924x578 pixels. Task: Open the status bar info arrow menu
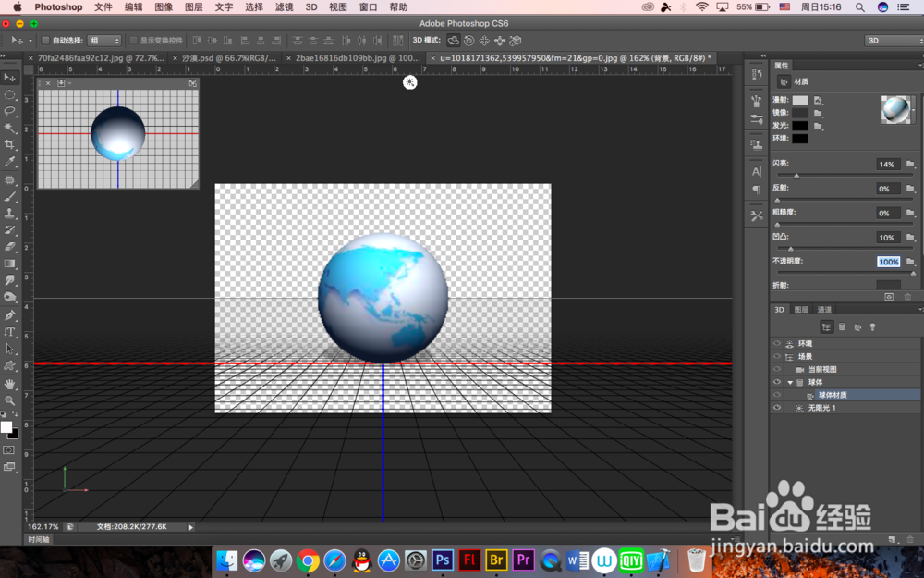click(191, 527)
